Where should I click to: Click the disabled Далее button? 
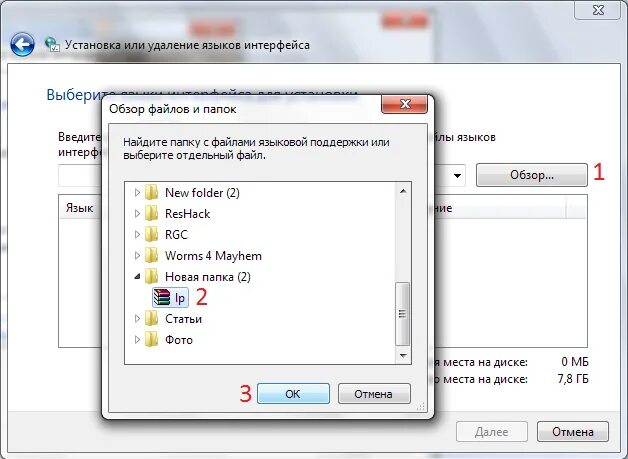pyautogui.click(x=491, y=432)
